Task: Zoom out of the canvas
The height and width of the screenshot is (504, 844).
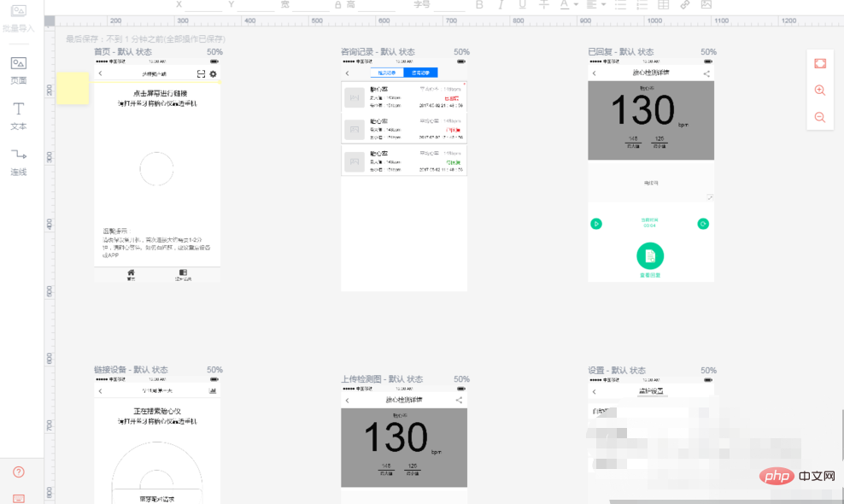Action: click(x=820, y=117)
